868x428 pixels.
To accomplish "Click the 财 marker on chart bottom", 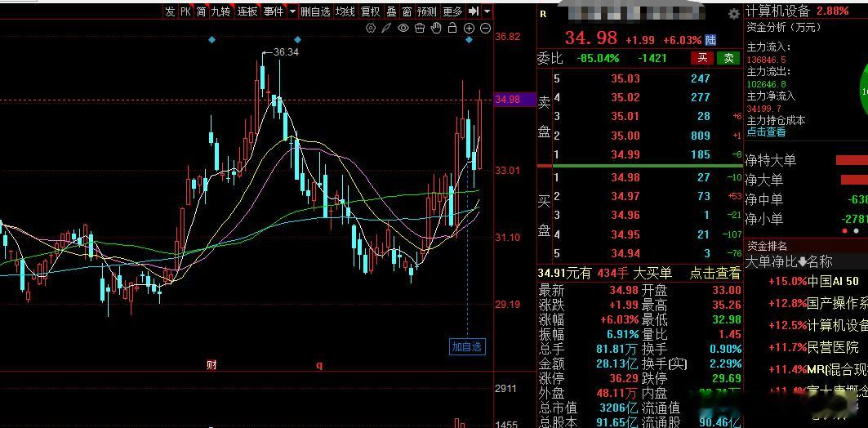I will pos(211,364).
